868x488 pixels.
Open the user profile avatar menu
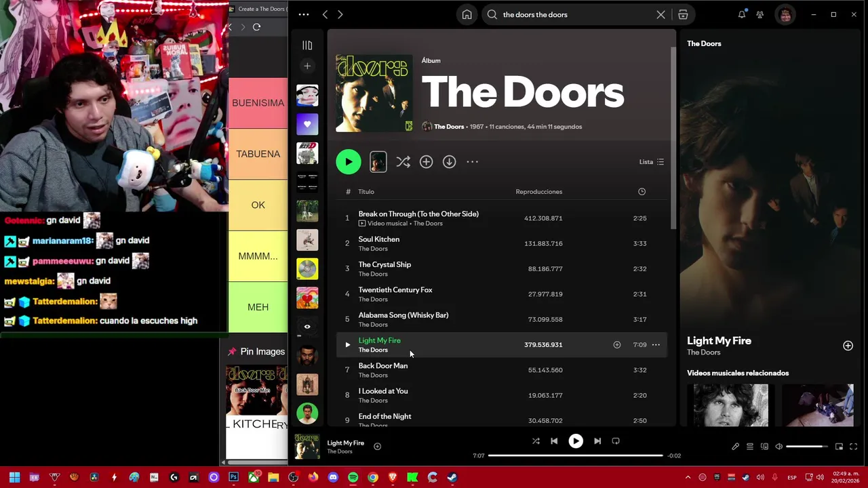point(785,14)
